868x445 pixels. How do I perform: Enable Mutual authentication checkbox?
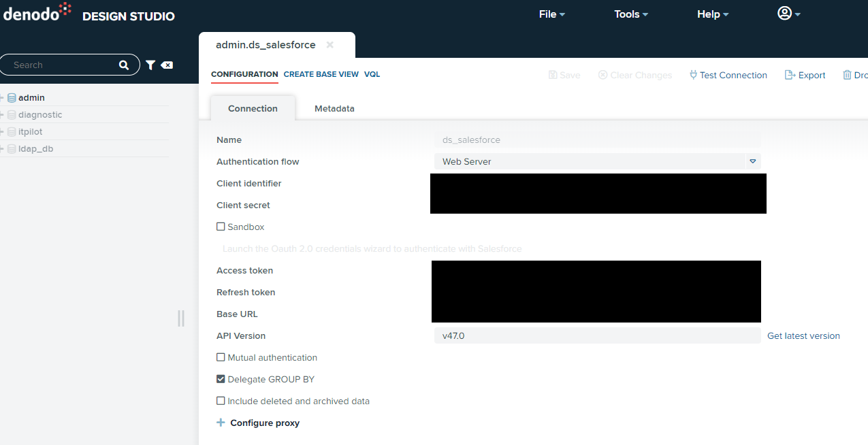[221, 357]
